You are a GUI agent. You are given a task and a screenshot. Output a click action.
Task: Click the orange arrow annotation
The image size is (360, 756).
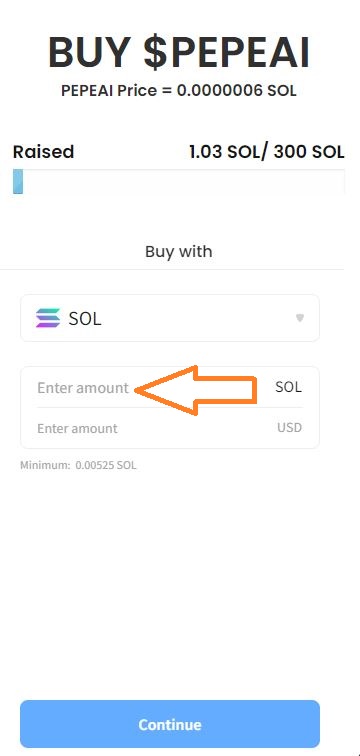pyautogui.click(x=195, y=391)
